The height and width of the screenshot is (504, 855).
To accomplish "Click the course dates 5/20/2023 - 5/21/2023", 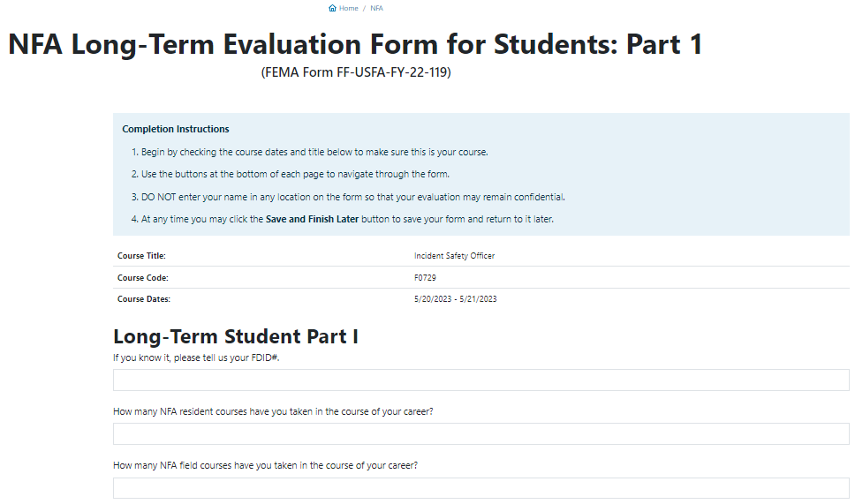I will (x=455, y=299).
